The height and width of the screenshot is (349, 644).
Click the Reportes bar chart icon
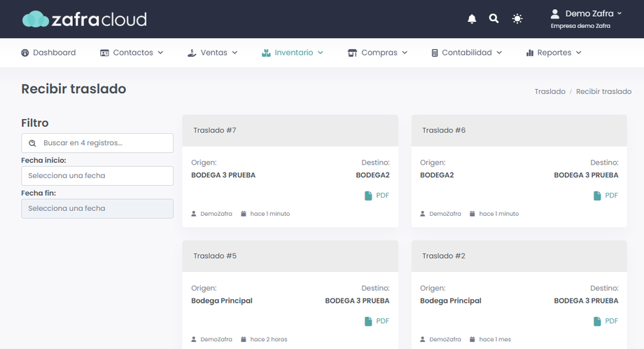click(x=530, y=53)
